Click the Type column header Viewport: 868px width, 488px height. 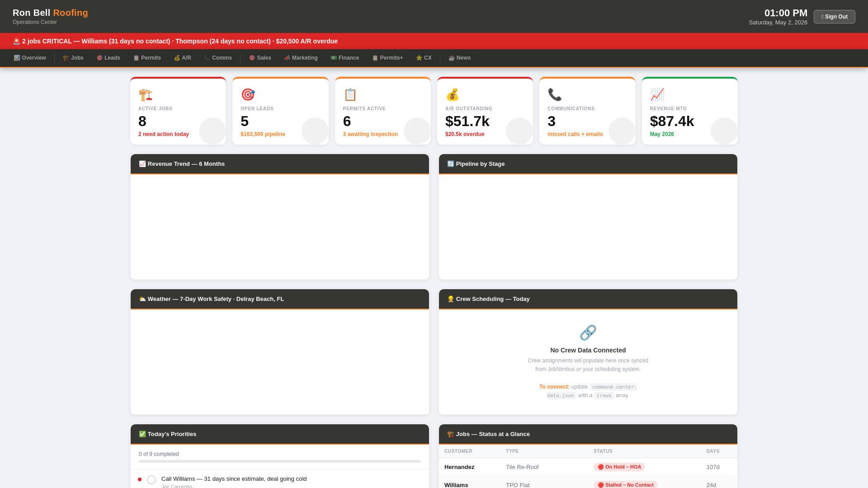point(512,451)
